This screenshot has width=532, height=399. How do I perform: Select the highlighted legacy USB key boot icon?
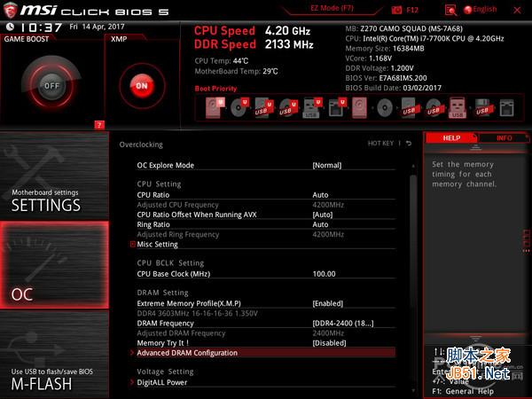458,108
